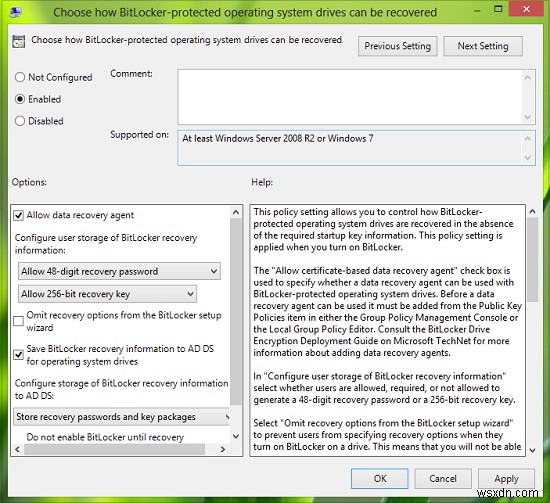Screen dimensions: 550x503
Task: Open the 48-digit recovery password dropdown
Action: (119, 271)
